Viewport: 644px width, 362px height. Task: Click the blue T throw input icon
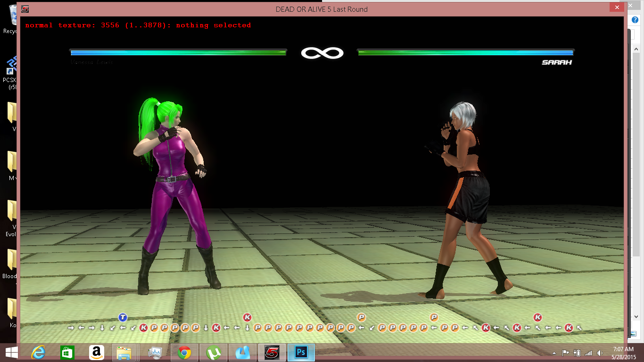[123, 317]
